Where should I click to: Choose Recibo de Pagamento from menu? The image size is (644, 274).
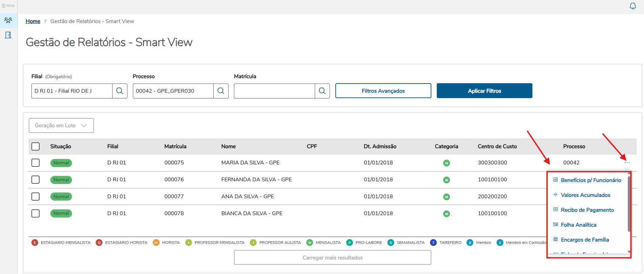pos(587,210)
